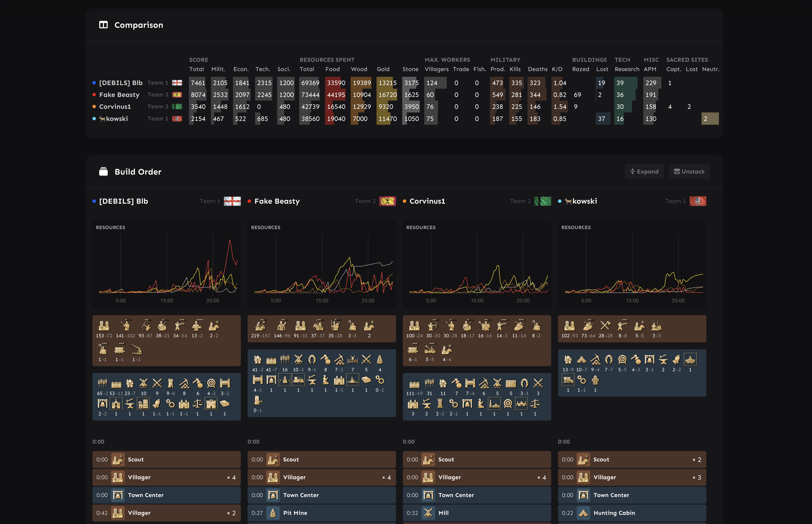Click the K/D column header
This screenshot has height=524, width=812.
click(557, 69)
